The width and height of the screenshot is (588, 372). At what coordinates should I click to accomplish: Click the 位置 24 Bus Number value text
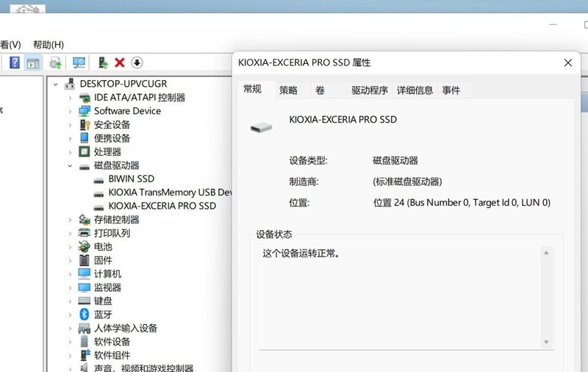(462, 203)
